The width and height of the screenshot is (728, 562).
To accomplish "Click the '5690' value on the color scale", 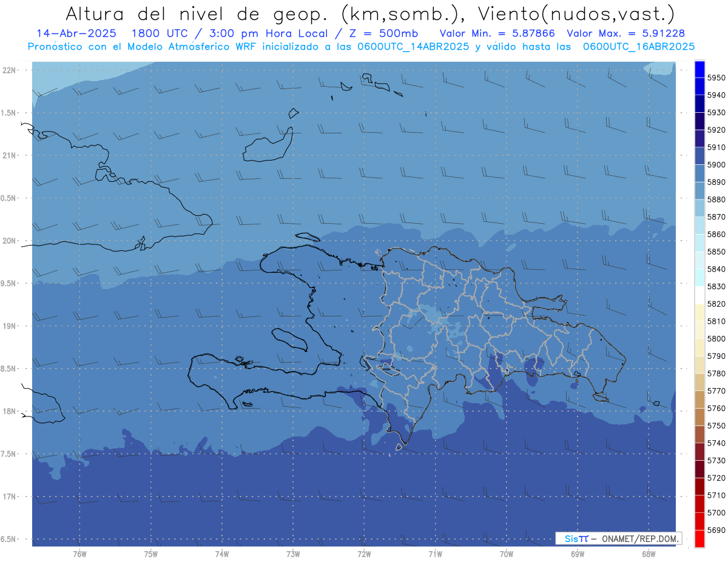I will pos(716,530).
